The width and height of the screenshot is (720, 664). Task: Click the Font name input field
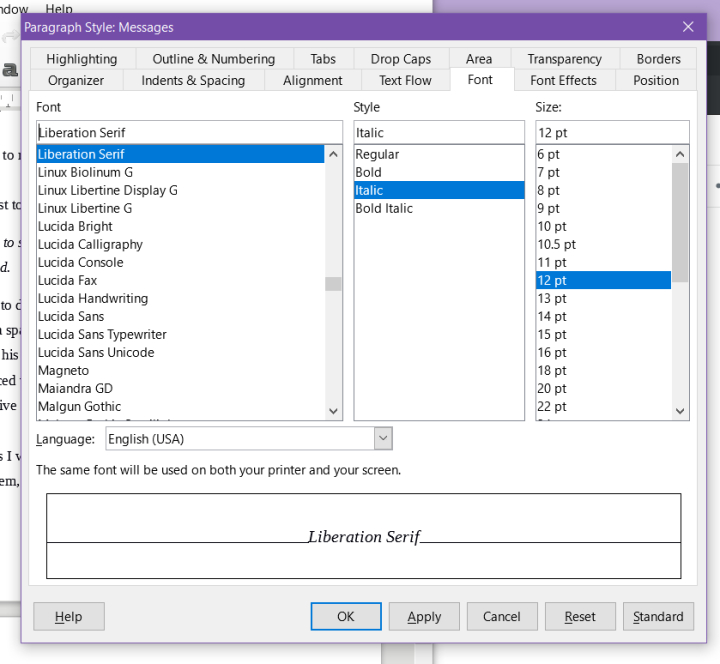[x=189, y=133]
